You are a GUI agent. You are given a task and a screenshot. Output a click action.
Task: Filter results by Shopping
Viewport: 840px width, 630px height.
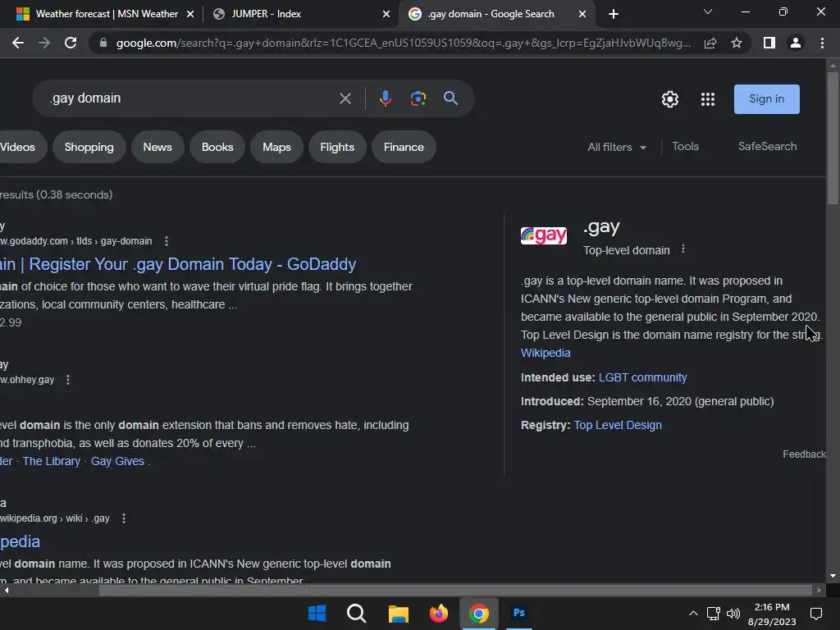coord(89,147)
